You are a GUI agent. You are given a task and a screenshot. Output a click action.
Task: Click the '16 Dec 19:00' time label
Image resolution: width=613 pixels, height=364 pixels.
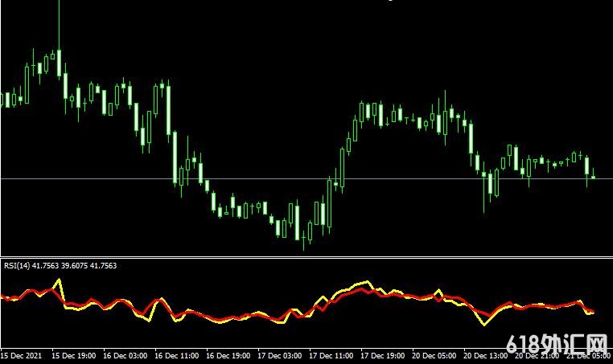pos(228,356)
